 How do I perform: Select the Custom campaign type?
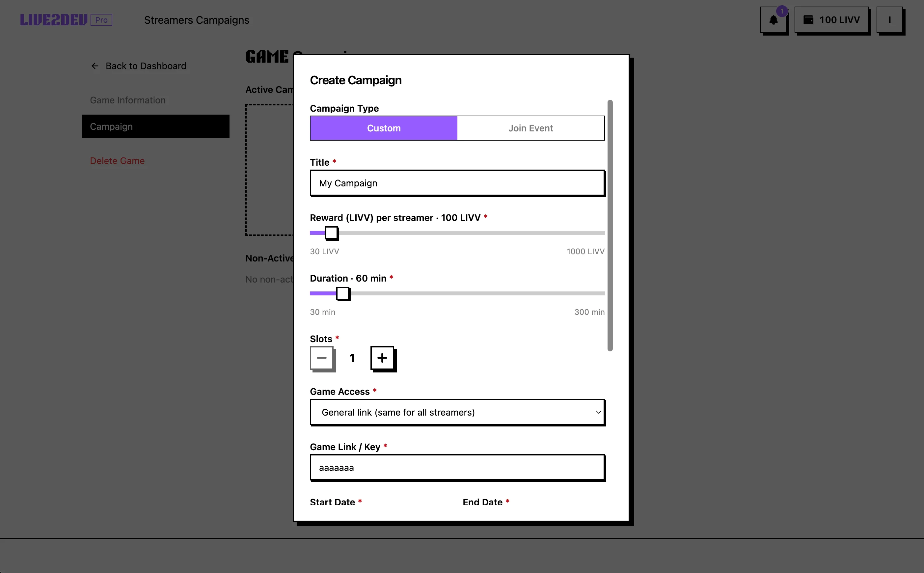click(x=384, y=128)
